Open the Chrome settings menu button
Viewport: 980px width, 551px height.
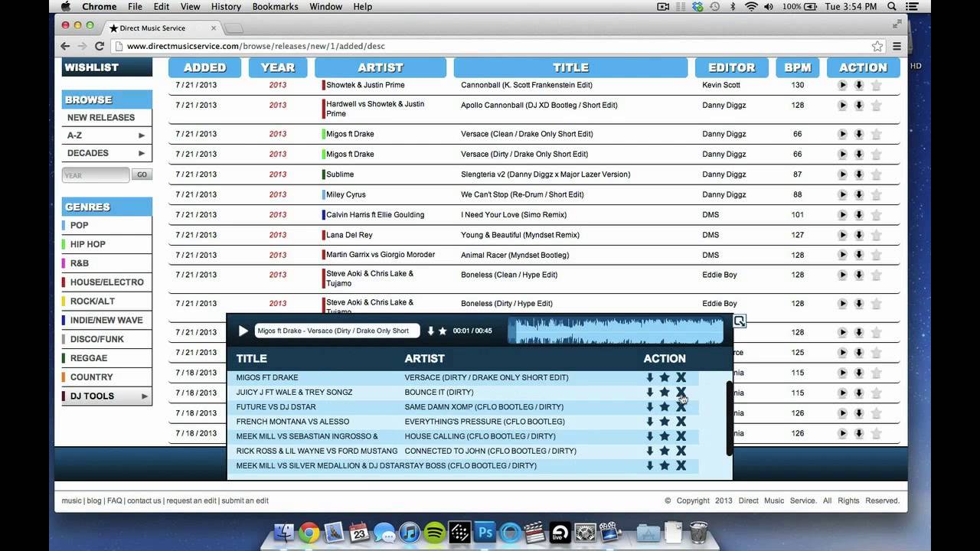(897, 46)
